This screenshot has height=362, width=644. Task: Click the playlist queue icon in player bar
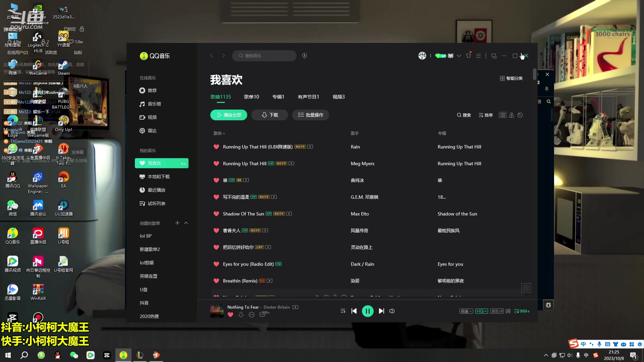point(343,311)
